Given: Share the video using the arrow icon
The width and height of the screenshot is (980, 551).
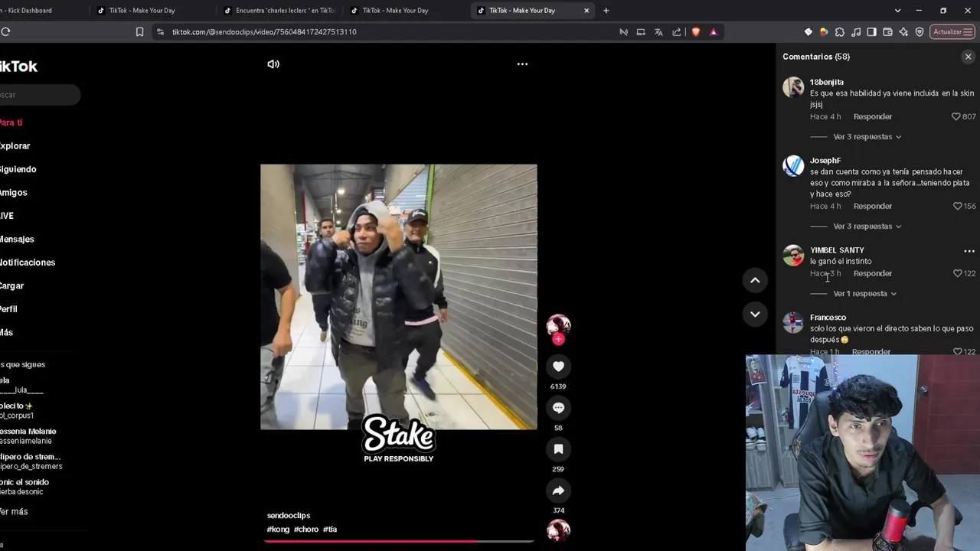Looking at the screenshot, I should pyautogui.click(x=558, y=491).
